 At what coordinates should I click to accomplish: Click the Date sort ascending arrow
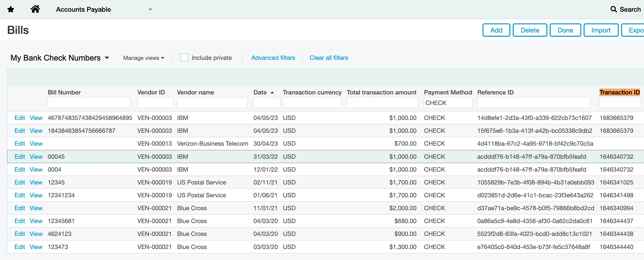(x=272, y=92)
